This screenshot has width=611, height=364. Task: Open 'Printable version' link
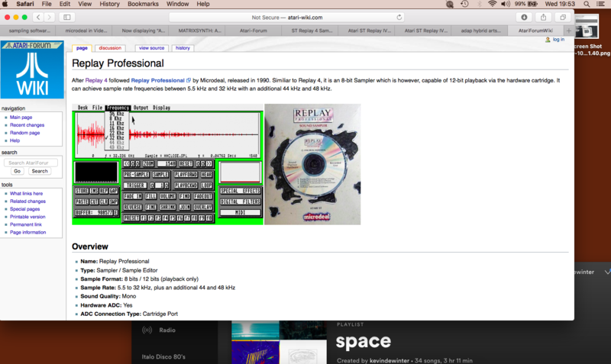pos(27,217)
